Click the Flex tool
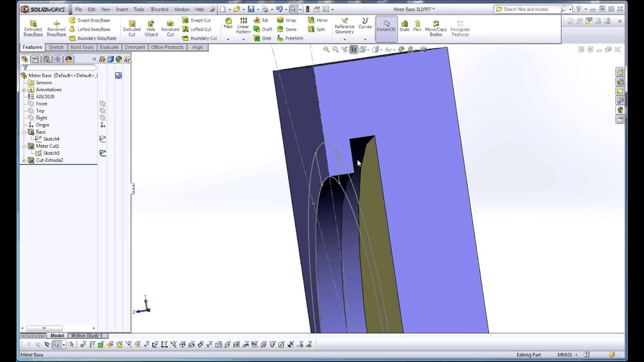This screenshot has height=362, width=644. [417, 25]
